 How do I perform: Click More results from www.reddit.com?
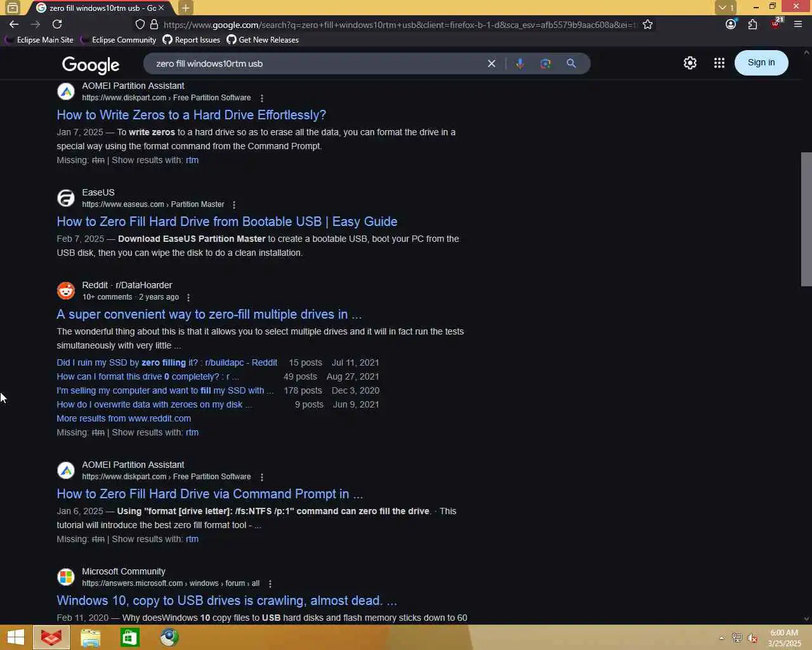click(x=124, y=418)
